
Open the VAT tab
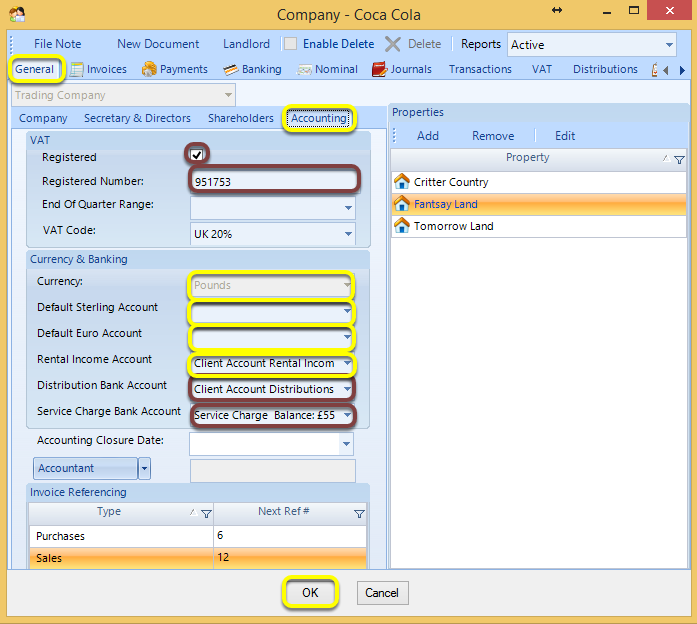point(541,69)
